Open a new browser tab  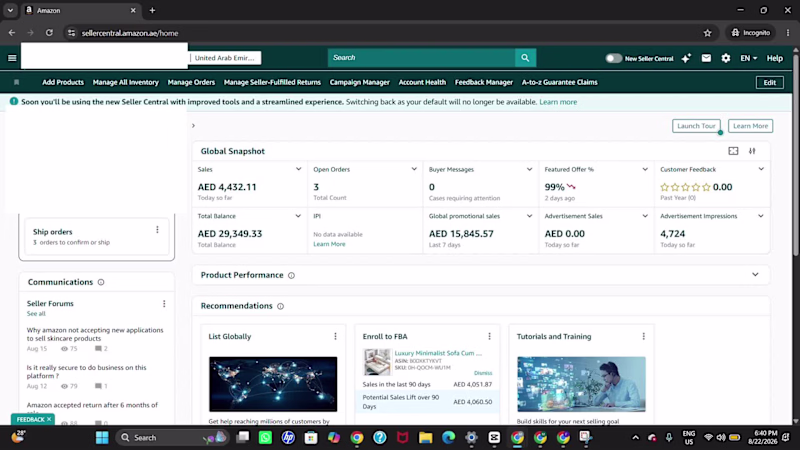(x=152, y=10)
